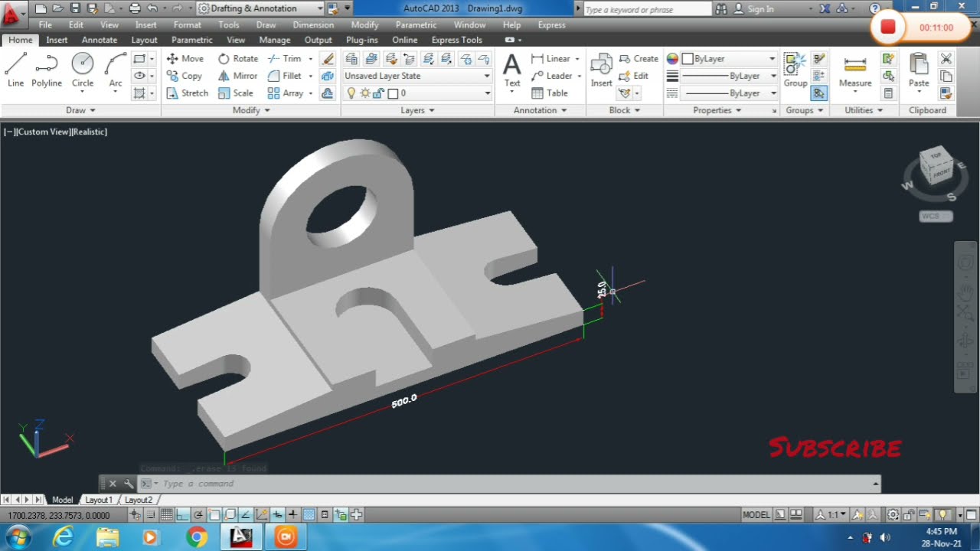Expand the Layers panel

click(417, 110)
